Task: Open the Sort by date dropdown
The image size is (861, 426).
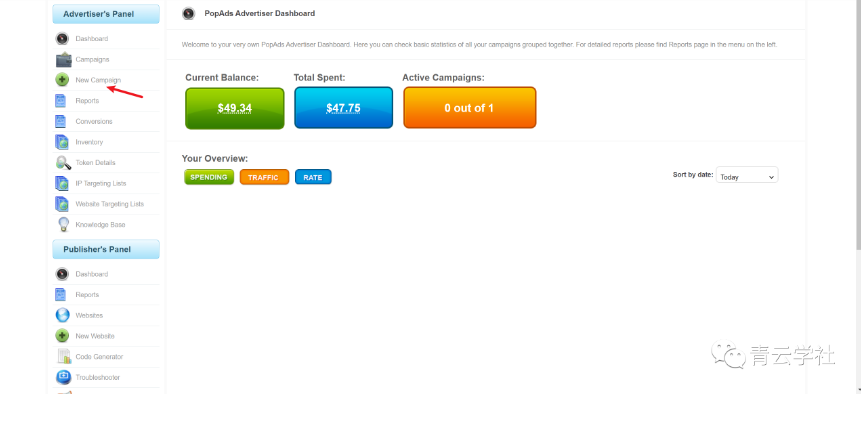Action: click(746, 176)
